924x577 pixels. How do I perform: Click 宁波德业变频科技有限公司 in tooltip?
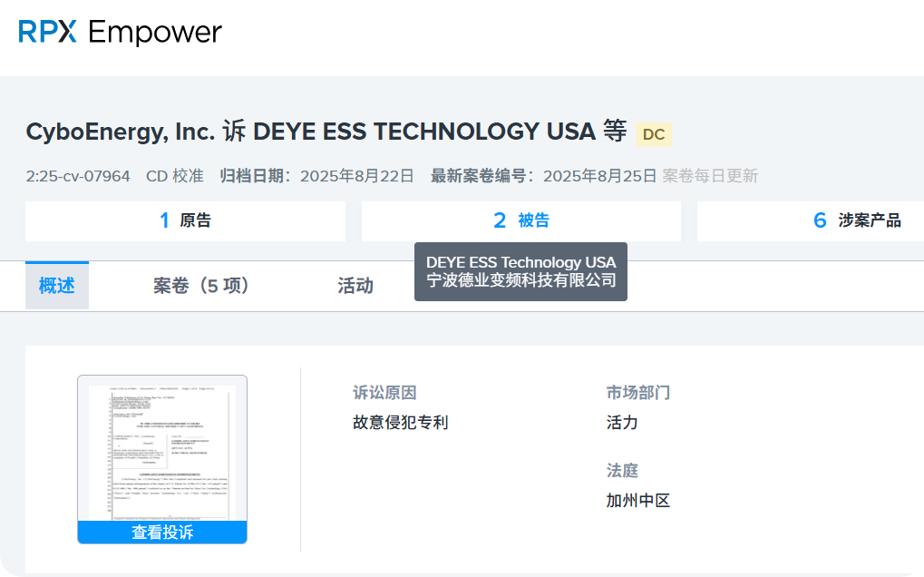coord(520,280)
